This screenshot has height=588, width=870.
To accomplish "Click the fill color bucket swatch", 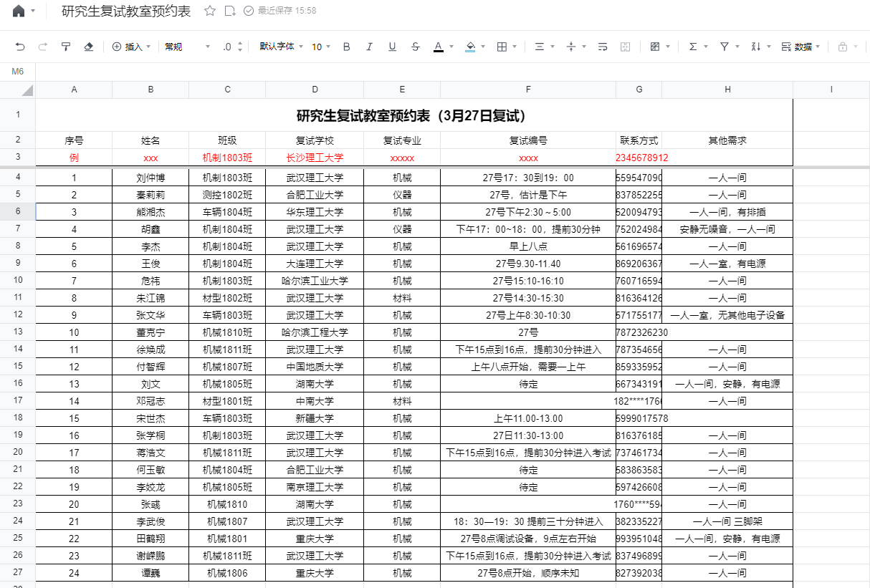I will click(470, 47).
